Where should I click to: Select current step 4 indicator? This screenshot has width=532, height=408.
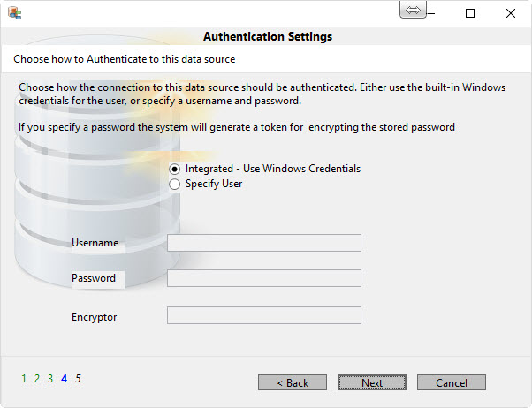tap(65, 379)
